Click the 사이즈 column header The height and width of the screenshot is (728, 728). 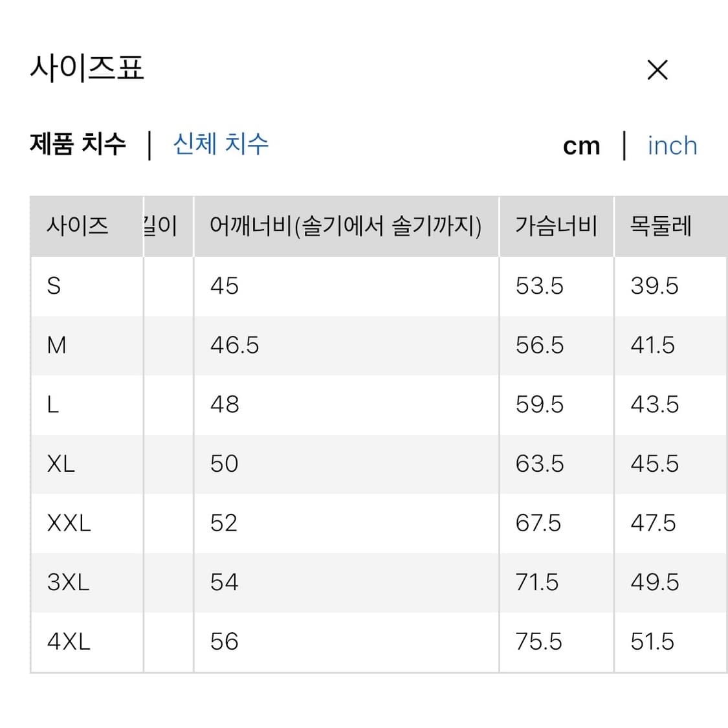point(78,226)
